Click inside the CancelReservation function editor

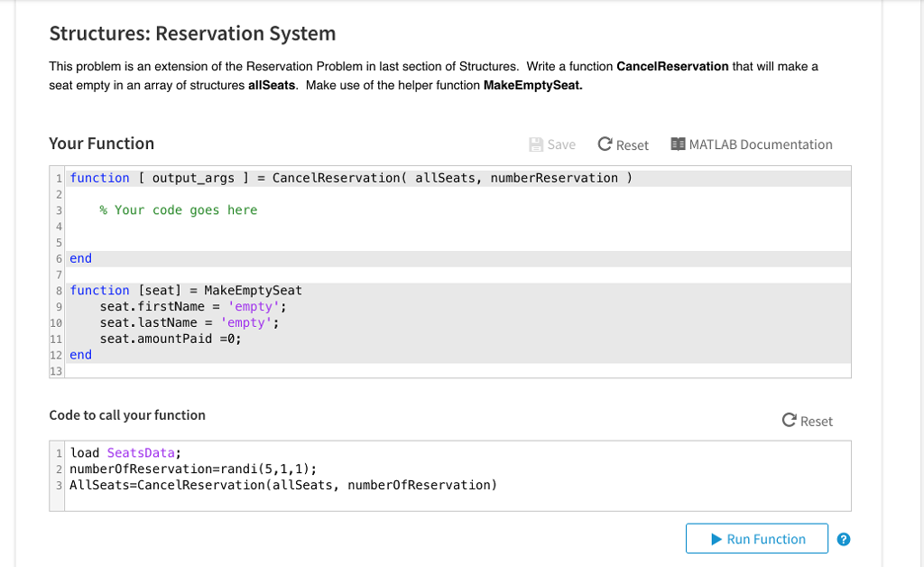pyautogui.click(x=361, y=226)
